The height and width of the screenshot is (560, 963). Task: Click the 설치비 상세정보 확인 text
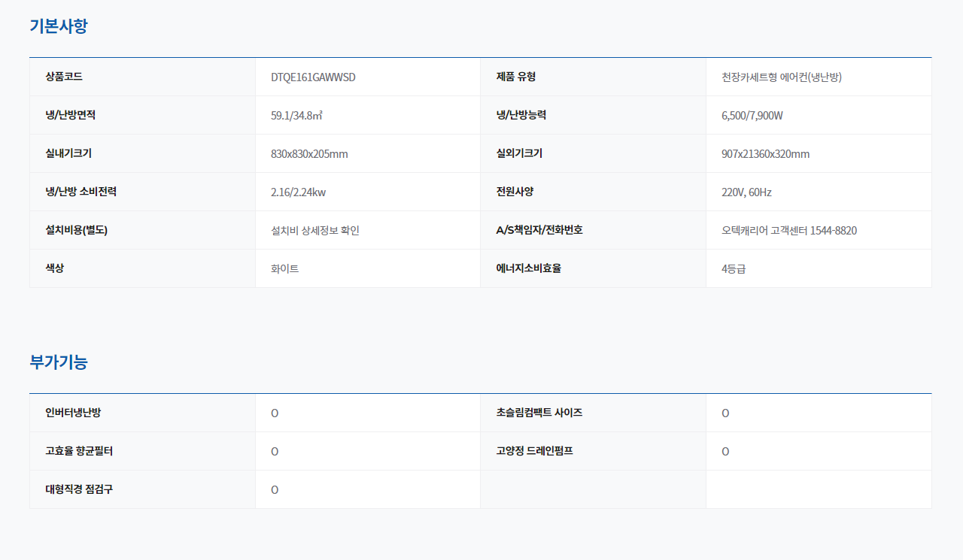click(x=315, y=231)
